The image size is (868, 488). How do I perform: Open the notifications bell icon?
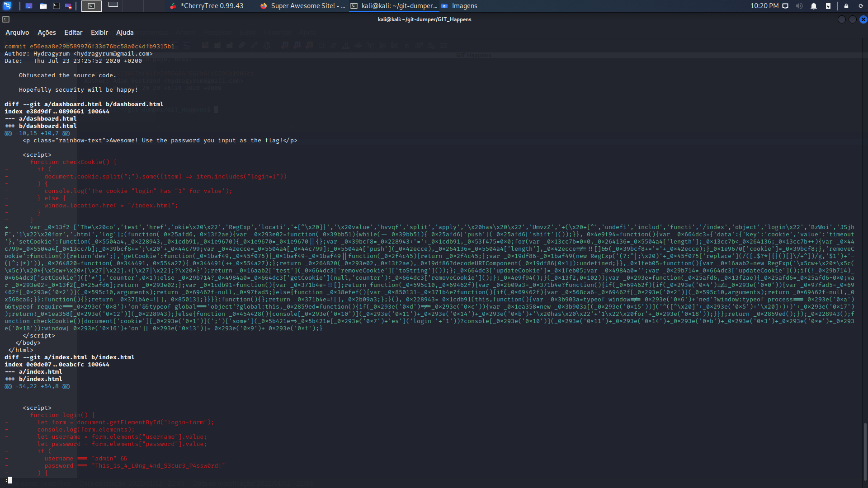point(814,6)
